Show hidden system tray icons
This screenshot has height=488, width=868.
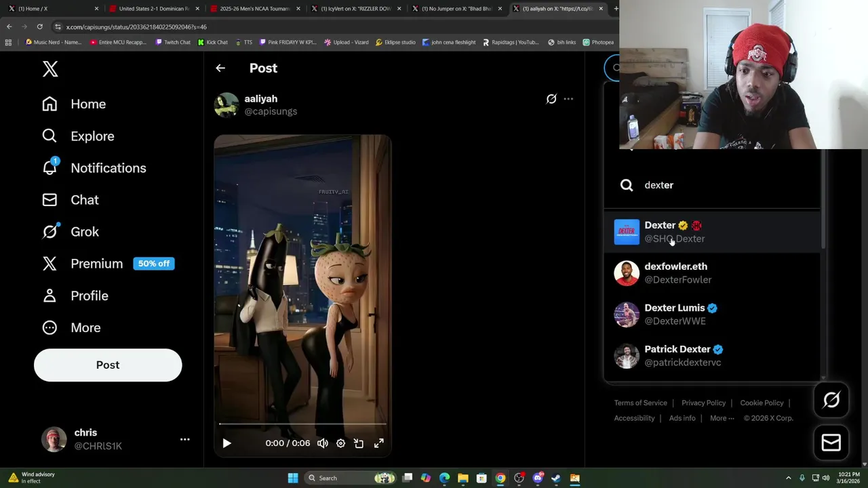click(x=788, y=478)
